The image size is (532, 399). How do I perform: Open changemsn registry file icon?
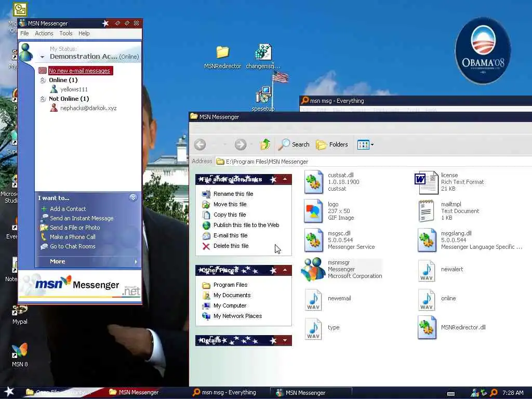pos(263,57)
